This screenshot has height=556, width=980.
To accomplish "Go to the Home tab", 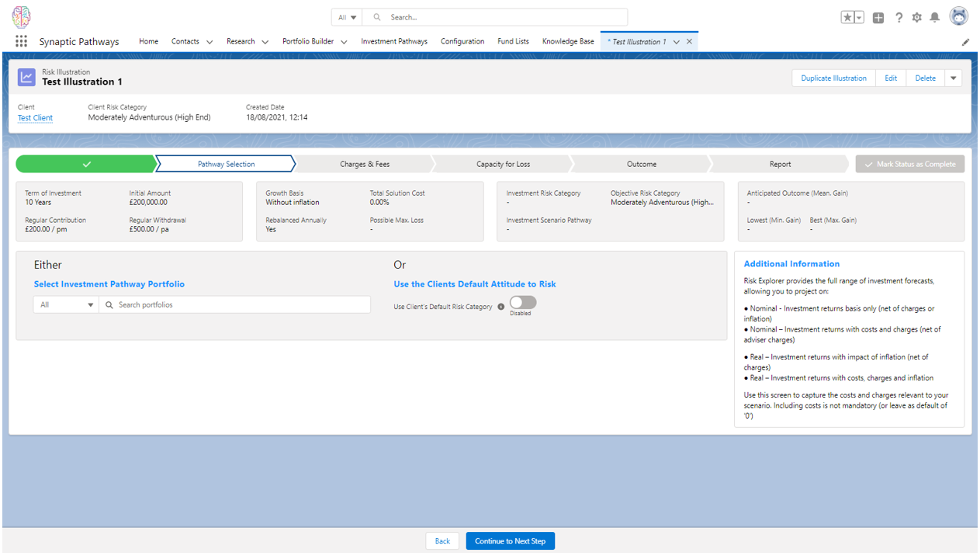I will [148, 42].
